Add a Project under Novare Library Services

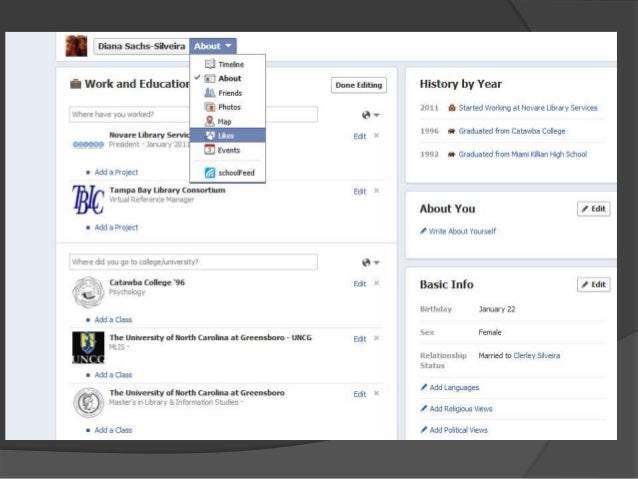point(116,172)
